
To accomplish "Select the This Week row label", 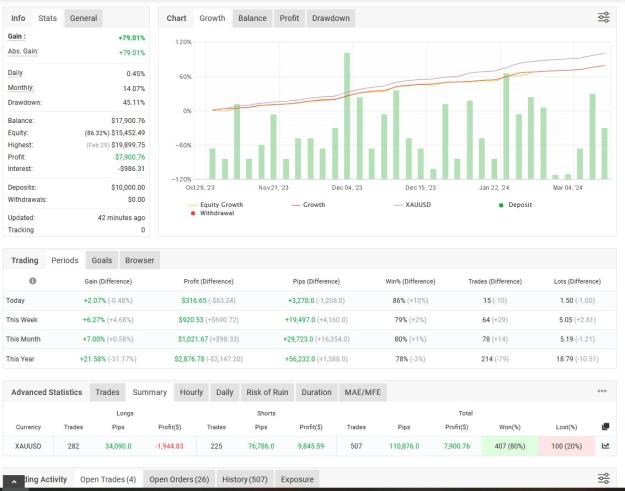I will click(x=22, y=320).
